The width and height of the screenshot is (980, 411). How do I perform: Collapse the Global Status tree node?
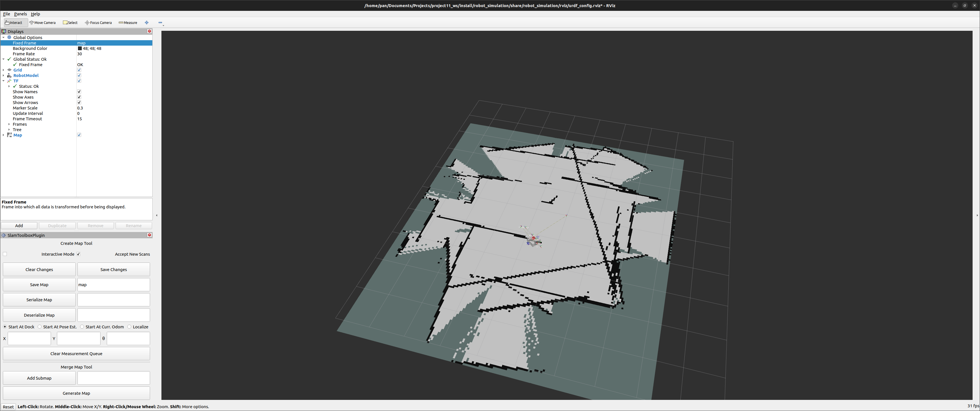pos(3,59)
